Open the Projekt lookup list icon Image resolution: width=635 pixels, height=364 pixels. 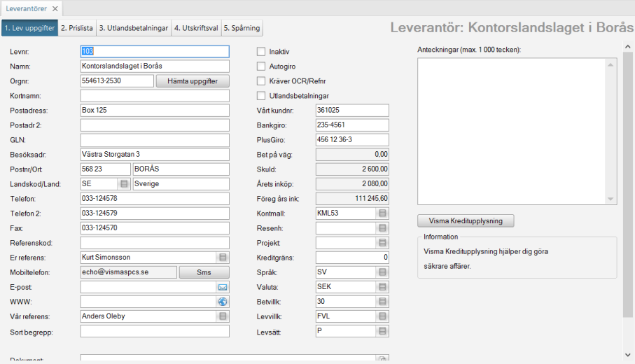click(382, 243)
